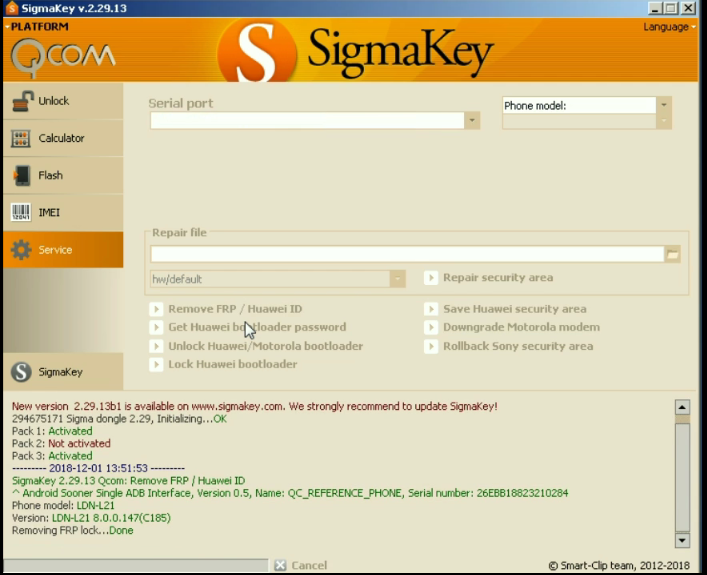Image resolution: width=707 pixels, height=575 pixels.
Task: Open the Flash tab phone icon
Action: 21,175
